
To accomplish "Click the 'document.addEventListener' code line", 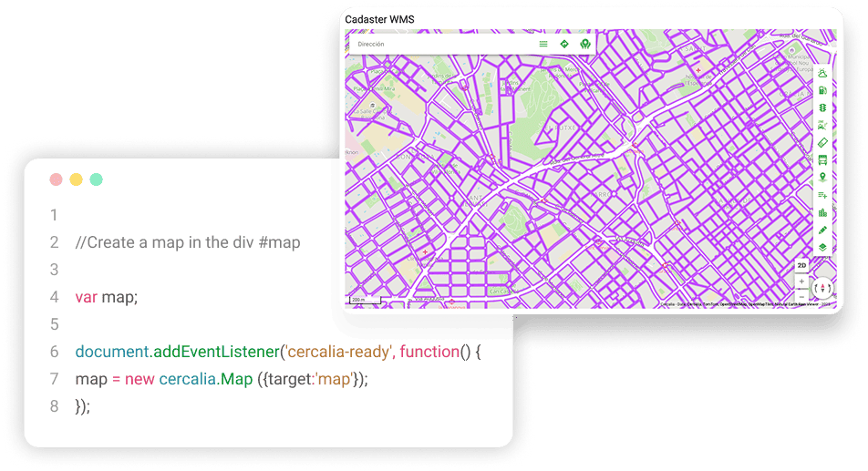I will point(278,352).
